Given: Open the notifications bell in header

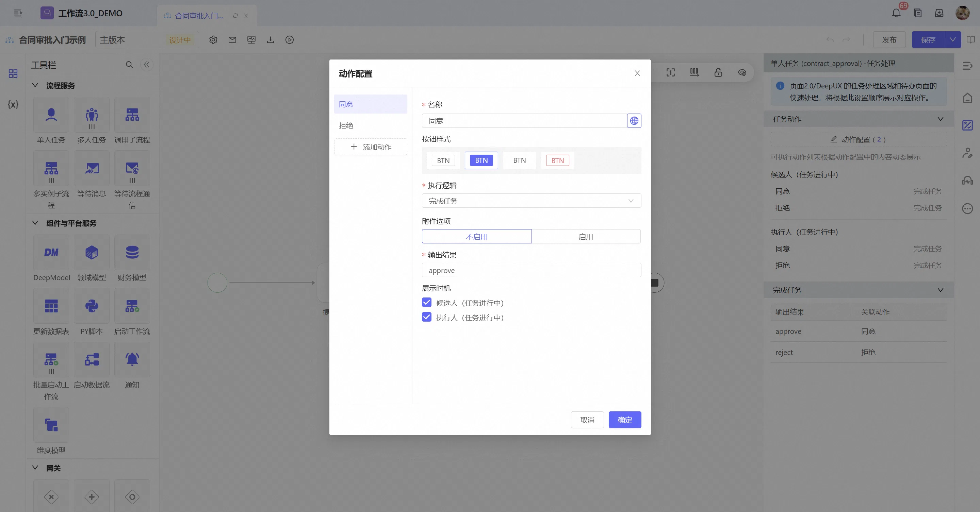Looking at the screenshot, I should [x=896, y=13].
